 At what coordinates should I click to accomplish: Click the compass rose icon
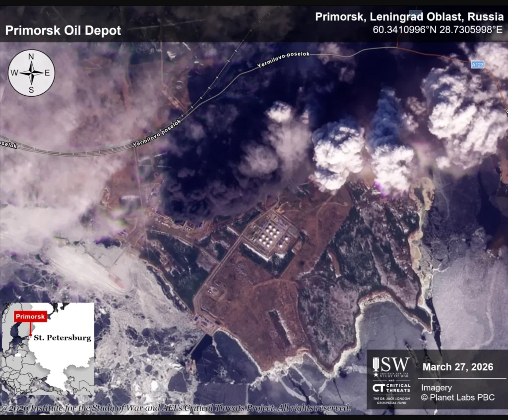coord(31,73)
